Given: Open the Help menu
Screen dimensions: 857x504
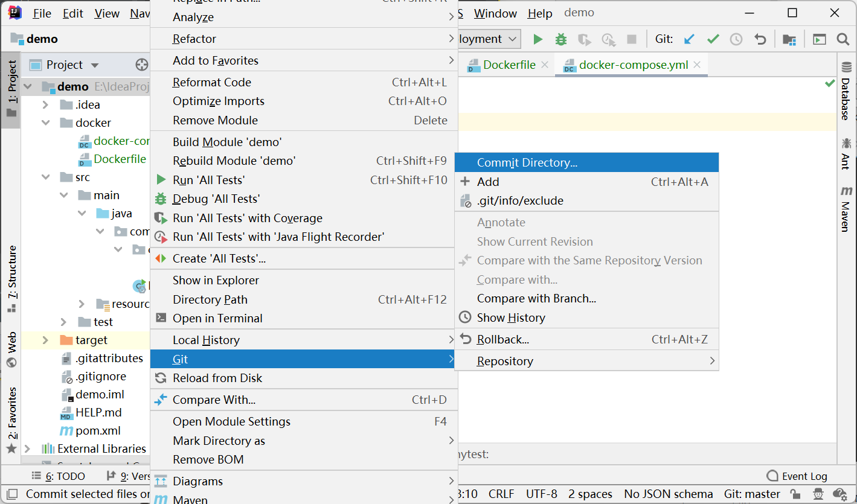Looking at the screenshot, I should [x=539, y=13].
